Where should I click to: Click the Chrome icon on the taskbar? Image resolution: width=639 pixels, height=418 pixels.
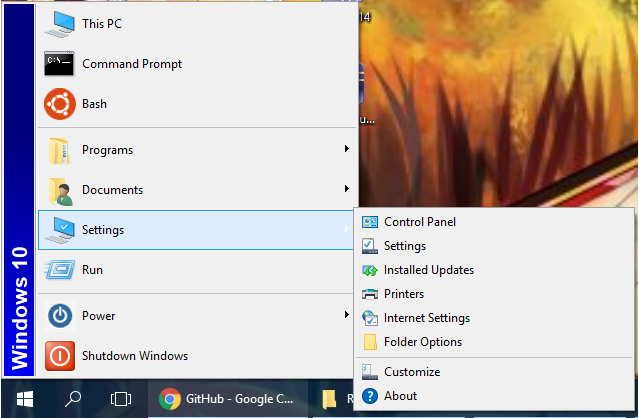coord(170,399)
